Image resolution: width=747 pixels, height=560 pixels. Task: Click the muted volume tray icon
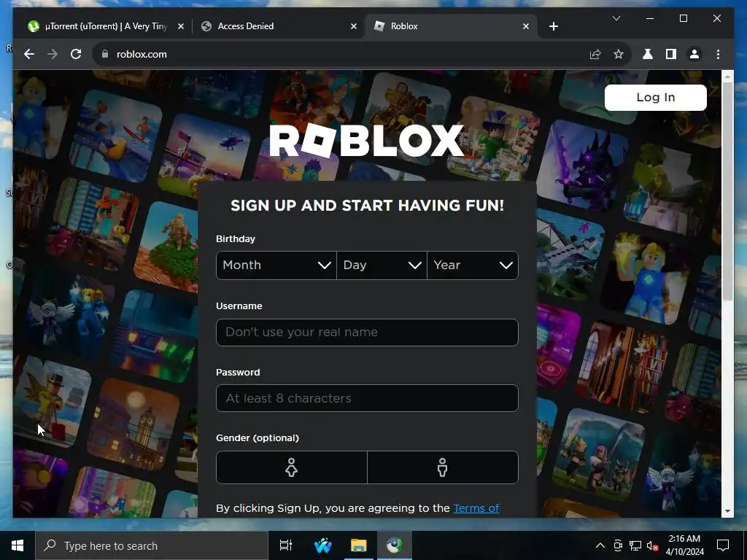[x=653, y=545]
